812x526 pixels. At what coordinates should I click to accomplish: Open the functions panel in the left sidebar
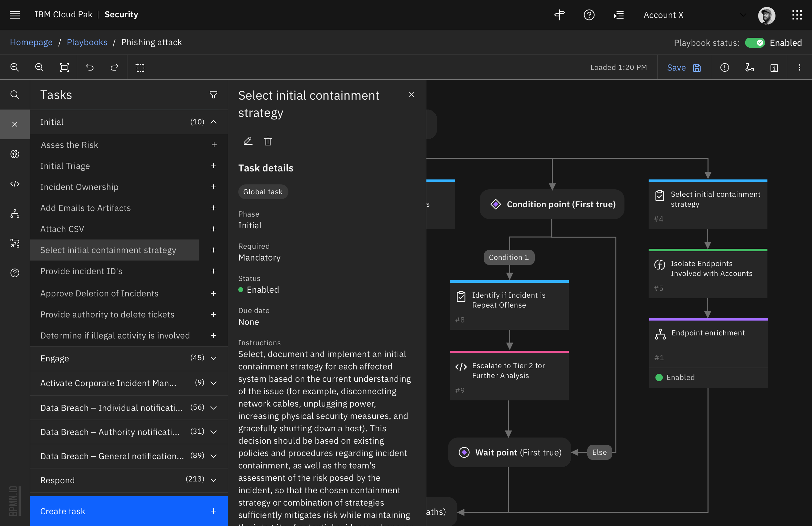(x=15, y=154)
